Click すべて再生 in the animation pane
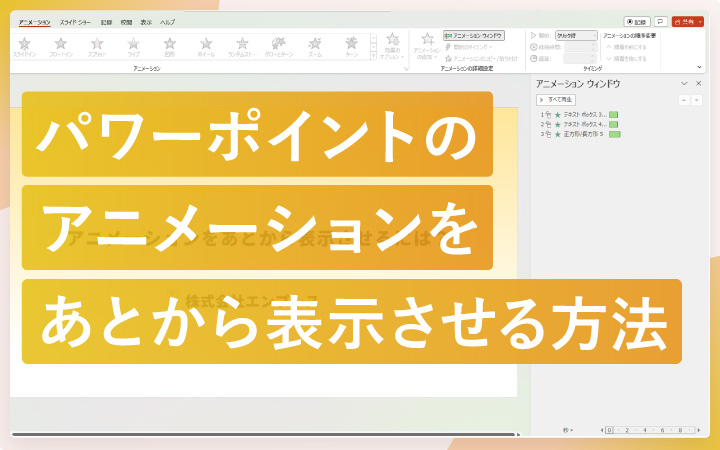720x450 pixels. (556, 100)
